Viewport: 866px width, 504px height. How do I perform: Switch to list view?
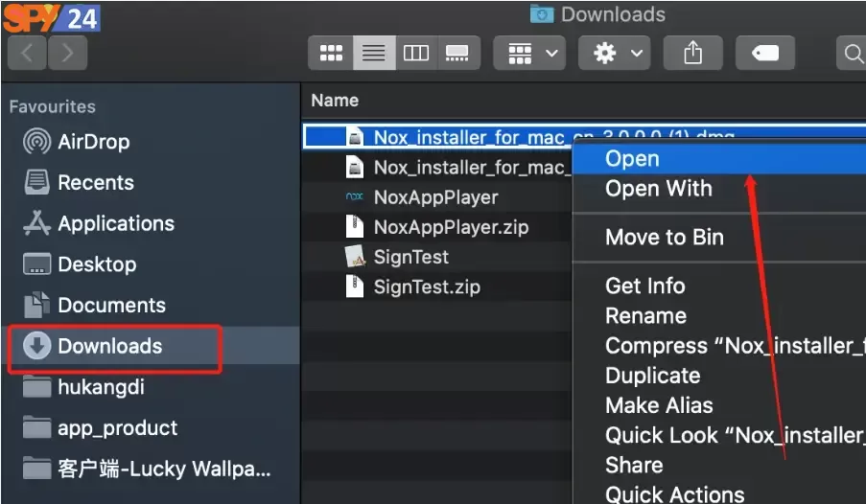[374, 53]
